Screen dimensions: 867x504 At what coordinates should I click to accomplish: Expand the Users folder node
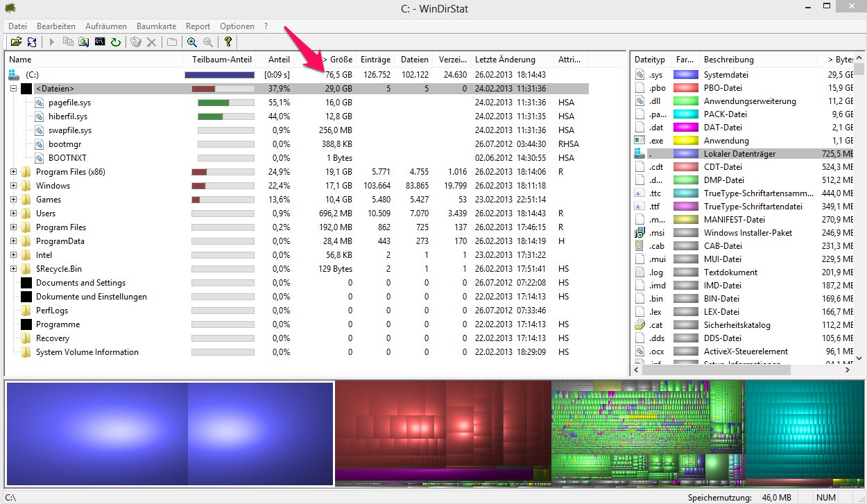click(13, 213)
